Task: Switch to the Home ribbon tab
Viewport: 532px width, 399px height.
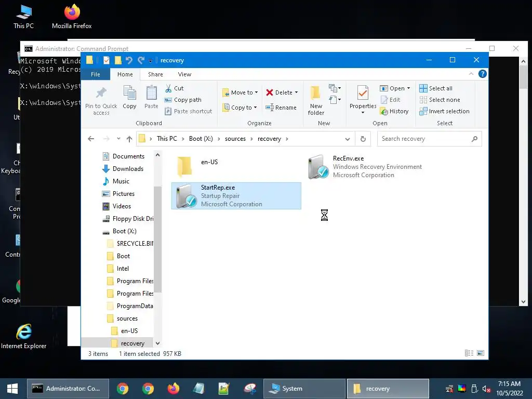Action: [x=125, y=74]
